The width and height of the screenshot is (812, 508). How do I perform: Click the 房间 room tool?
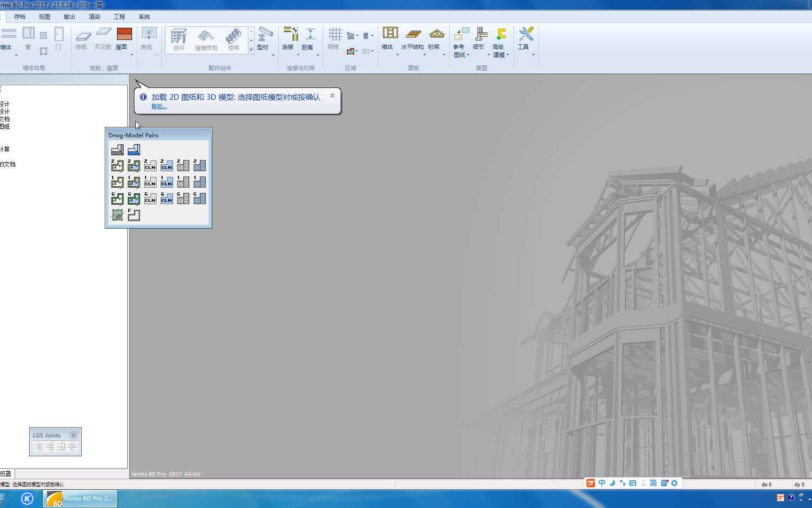(148, 39)
